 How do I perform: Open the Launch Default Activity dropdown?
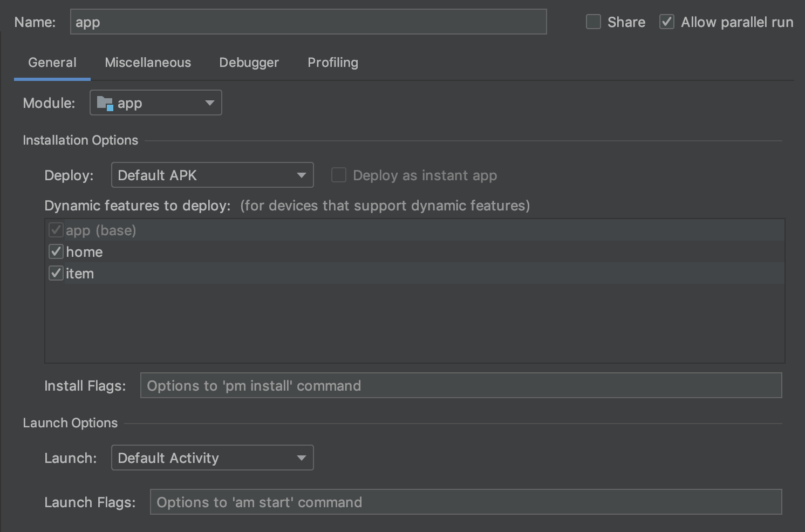212,458
